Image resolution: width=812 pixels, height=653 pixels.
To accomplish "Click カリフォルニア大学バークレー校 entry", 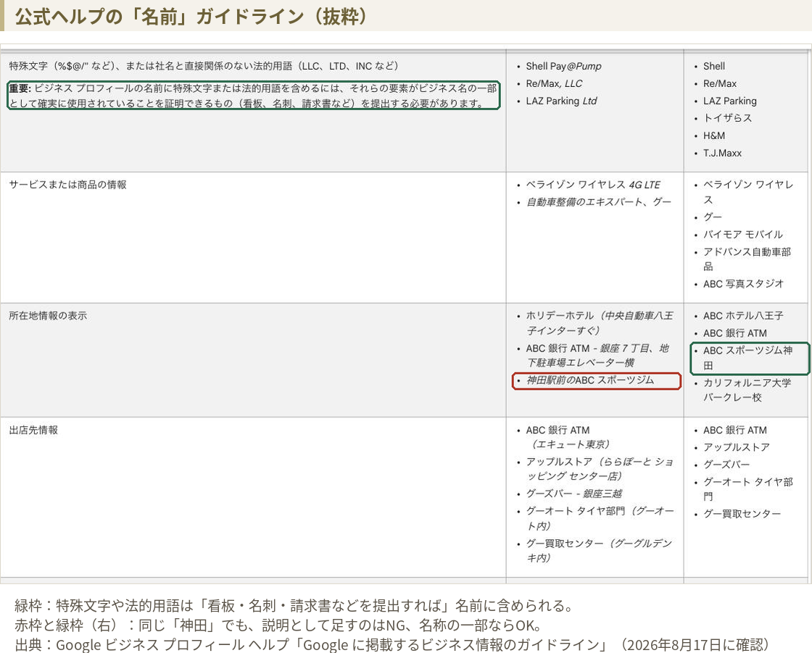I will click(x=747, y=390).
